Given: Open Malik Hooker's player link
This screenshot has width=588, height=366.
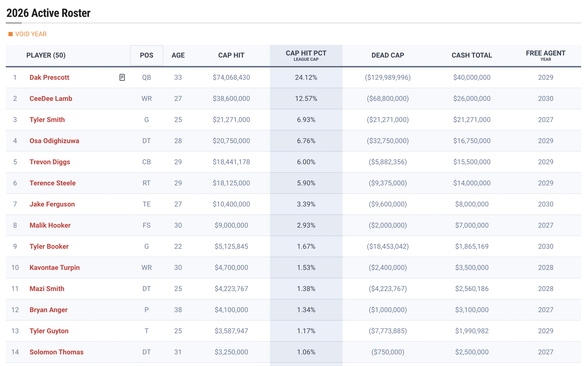Looking at the screenshot, I should point(50,225).
